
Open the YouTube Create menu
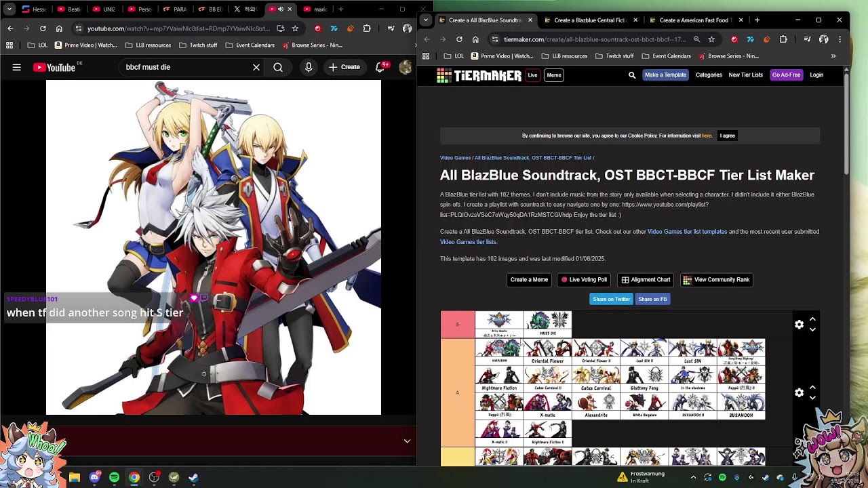tap(344, 67)
